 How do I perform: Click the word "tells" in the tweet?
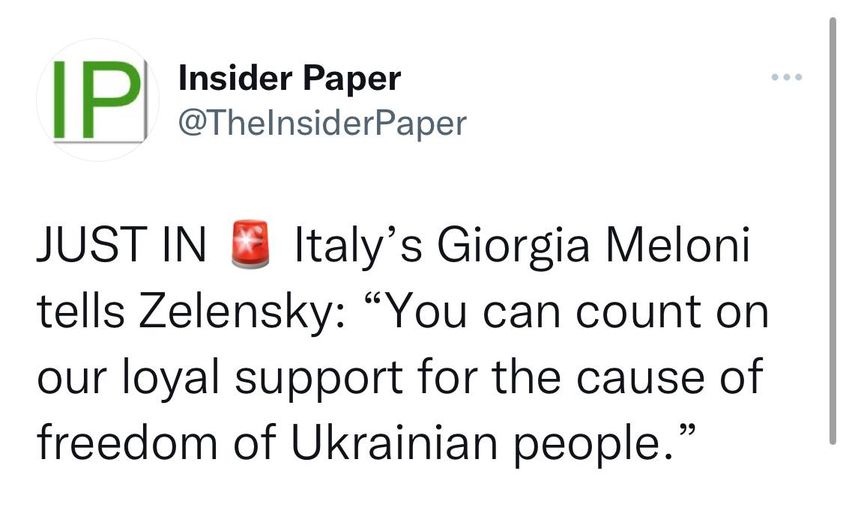click(77, 314)
